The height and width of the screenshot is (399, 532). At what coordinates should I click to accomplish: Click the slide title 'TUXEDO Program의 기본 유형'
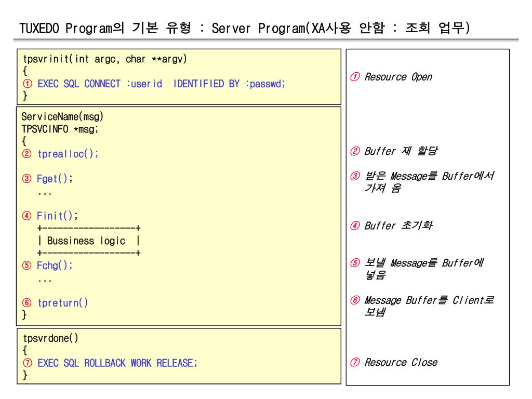[x=105, y=28]
